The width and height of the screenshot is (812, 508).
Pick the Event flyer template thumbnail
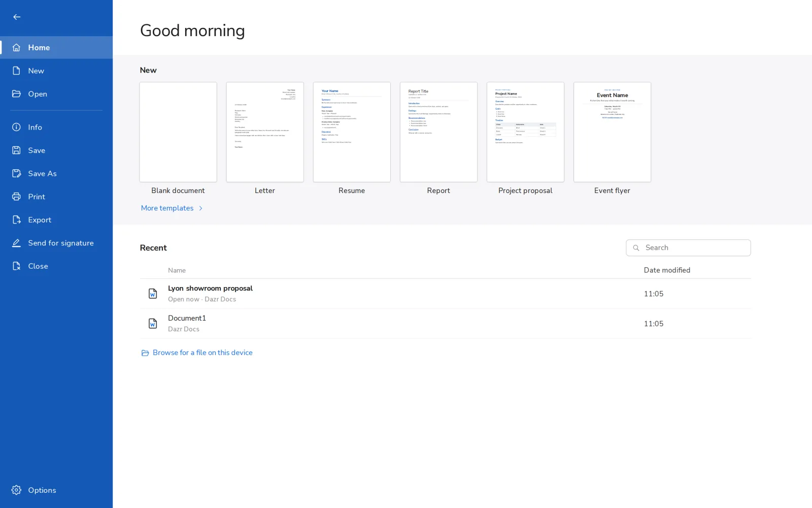tap(612, 132)
